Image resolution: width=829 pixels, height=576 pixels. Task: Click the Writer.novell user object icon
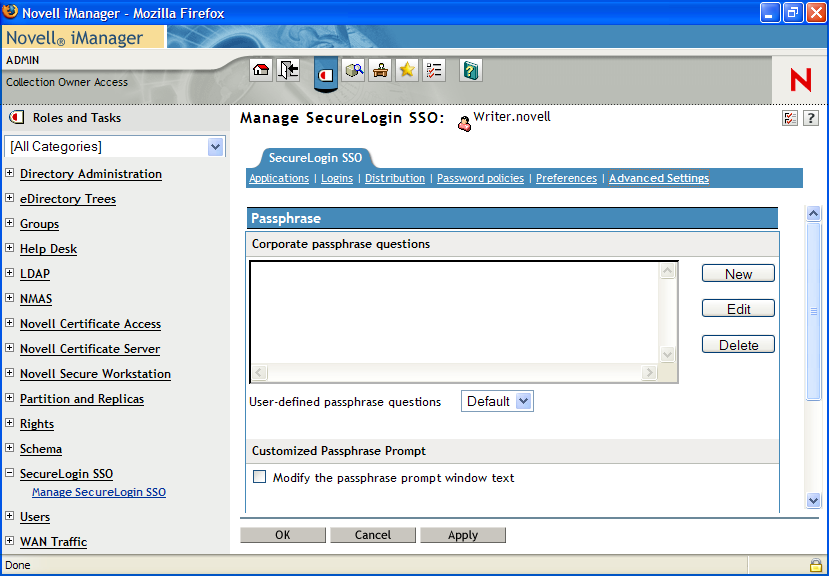pos(464,124)
